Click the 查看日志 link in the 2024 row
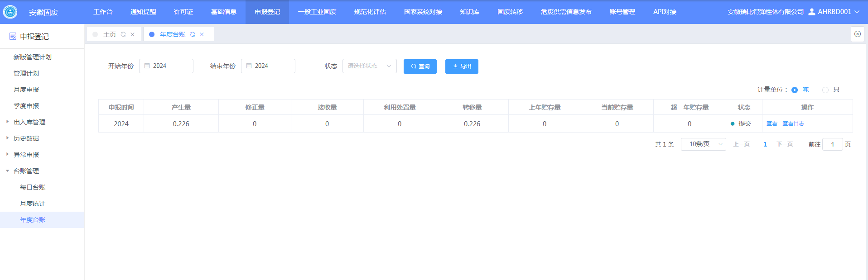This screenshot has height=280, width=868. [793, 123]
